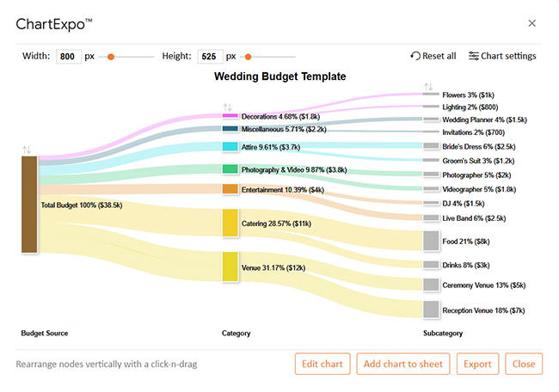559x392 pixels.
Task: Click the gray Food subcategory node
Action: point(431,241)
